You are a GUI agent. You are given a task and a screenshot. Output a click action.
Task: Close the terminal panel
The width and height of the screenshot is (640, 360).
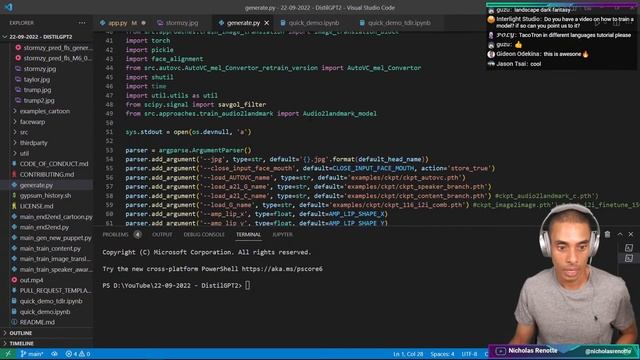(x=631, y=234)
